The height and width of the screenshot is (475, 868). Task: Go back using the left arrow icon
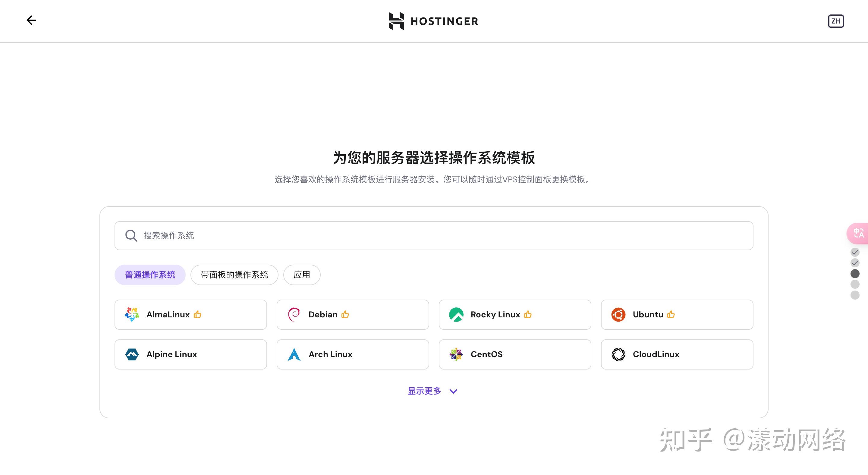point(31,20)
